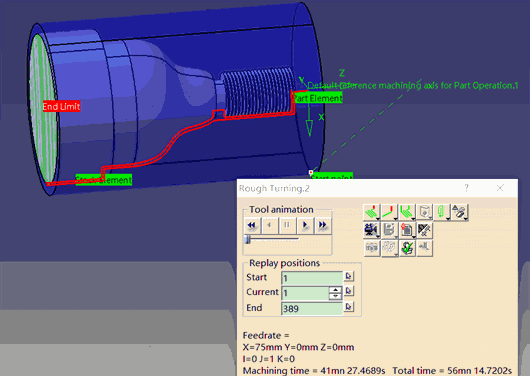530x376 pixels.
Task: Play the tool animation forward
Action: tap(305, 225)
